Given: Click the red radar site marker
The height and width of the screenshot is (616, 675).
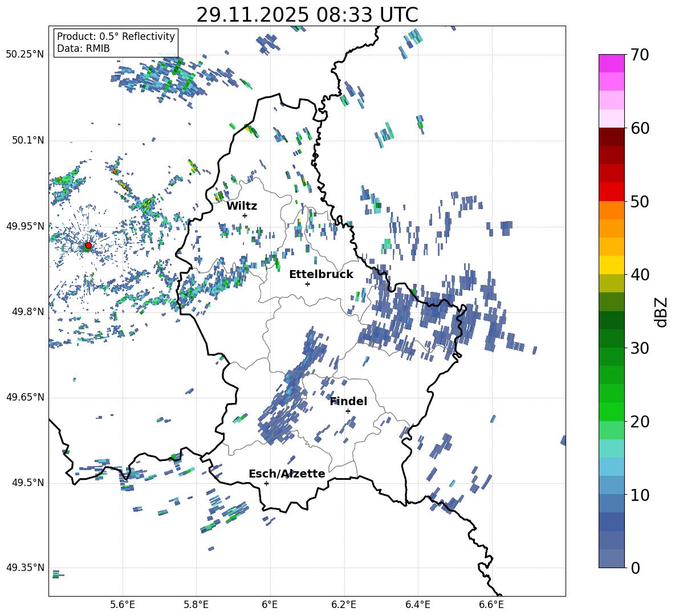Looking at the screenshot, I should 88,246.
